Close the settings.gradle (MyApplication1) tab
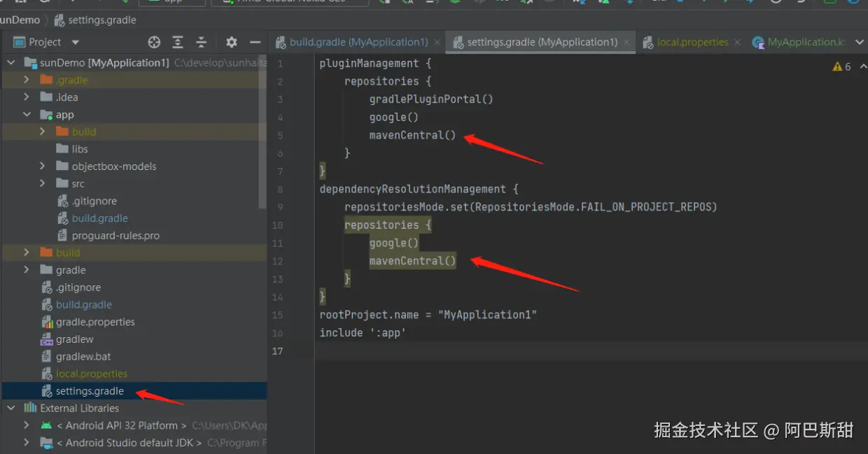The width and height of the screenshot is (868, 454). (x=627, y=43)
